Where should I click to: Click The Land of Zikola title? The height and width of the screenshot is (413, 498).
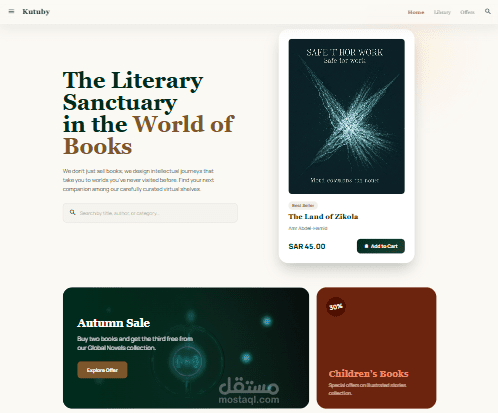[323, 217]
